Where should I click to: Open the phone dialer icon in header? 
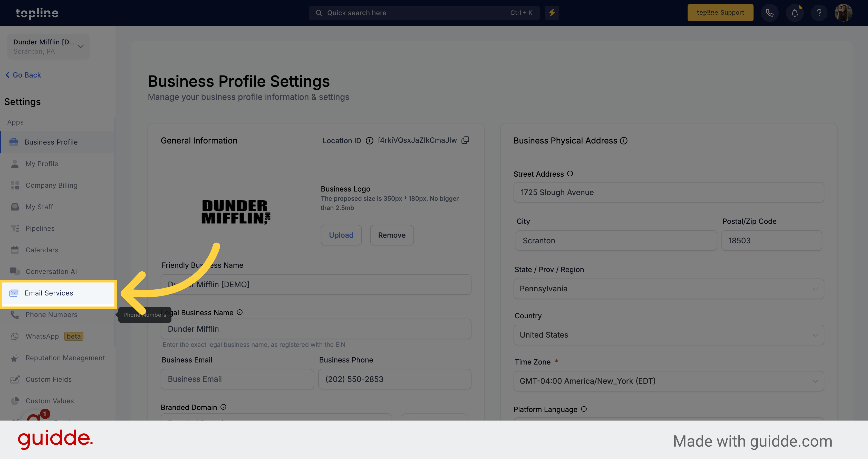769,13
